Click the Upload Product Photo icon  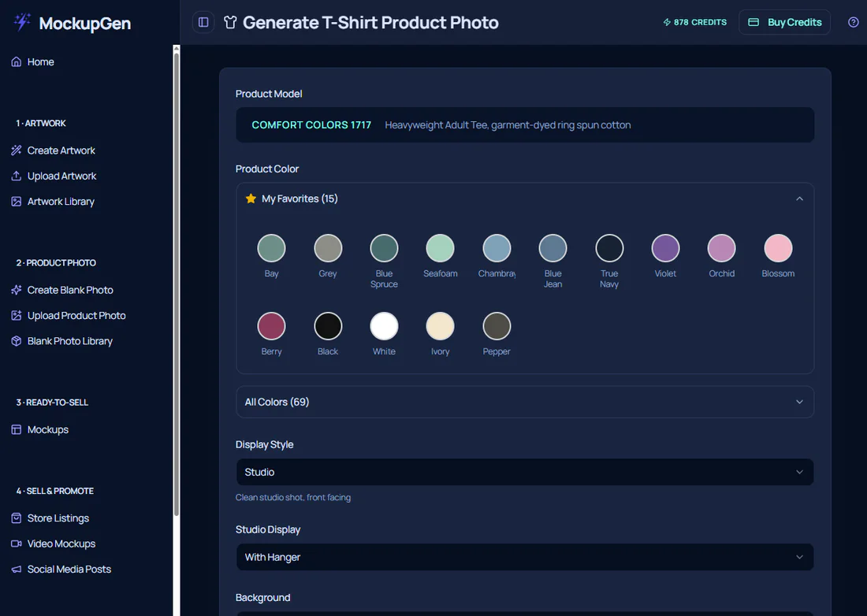click(17, 315)
